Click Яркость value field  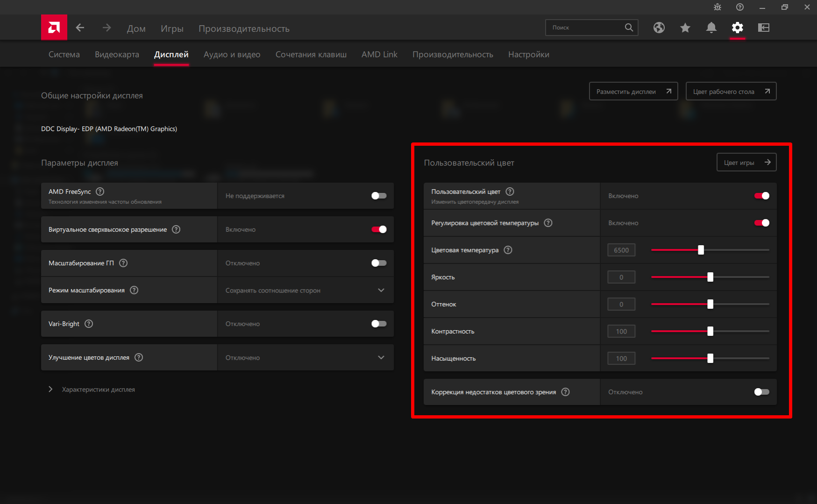621,277
